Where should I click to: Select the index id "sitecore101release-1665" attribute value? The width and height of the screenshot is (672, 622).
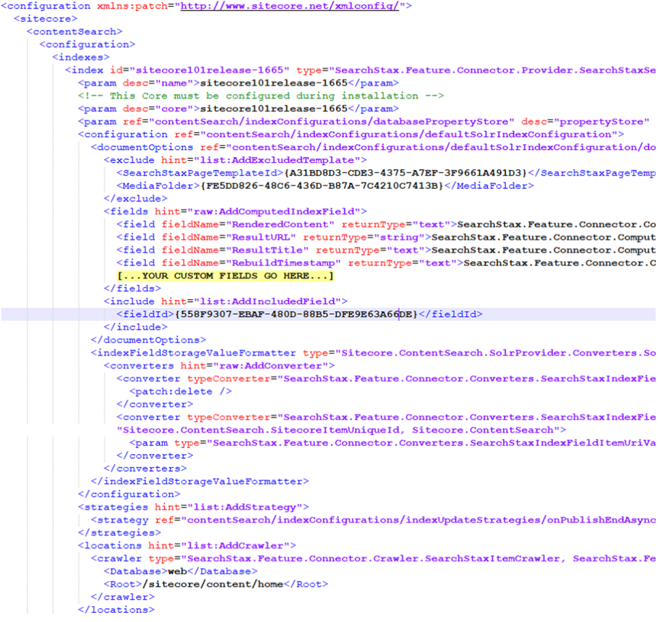(x=209, y=70)
